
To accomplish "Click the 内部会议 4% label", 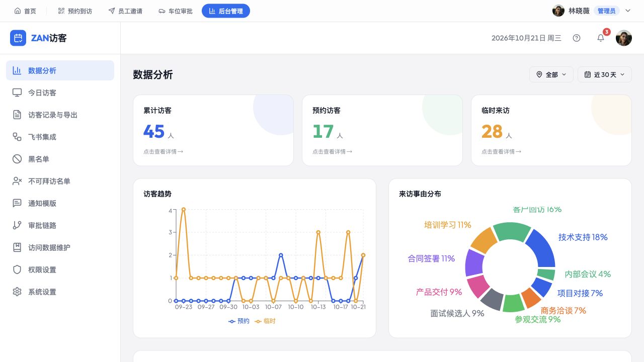I will point(588,274).
